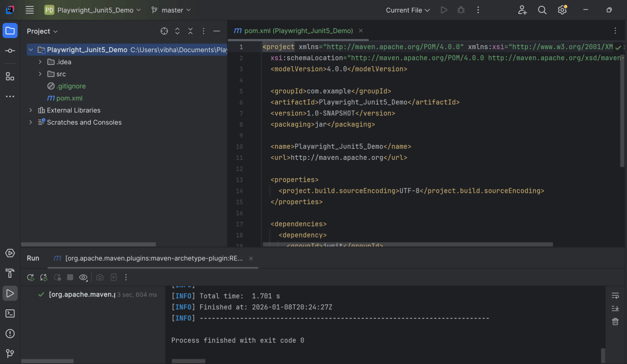Toggle the eye view options in Run toolbar
The width and height of the screenshot is (627, 364).
83,277
